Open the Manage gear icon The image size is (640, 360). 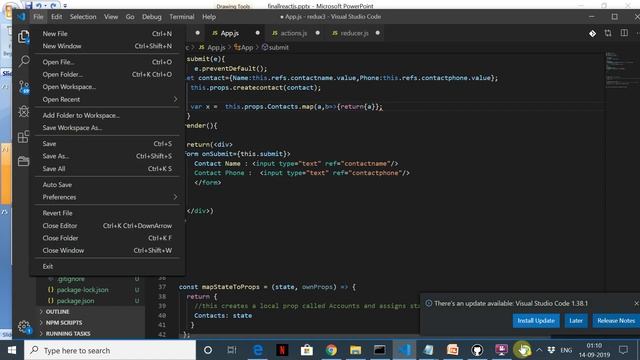24,326
